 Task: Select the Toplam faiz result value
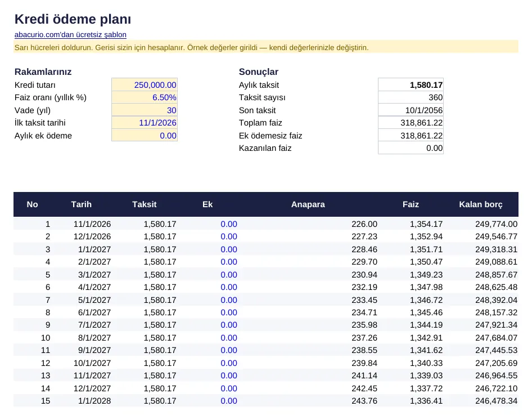[411, 123]
